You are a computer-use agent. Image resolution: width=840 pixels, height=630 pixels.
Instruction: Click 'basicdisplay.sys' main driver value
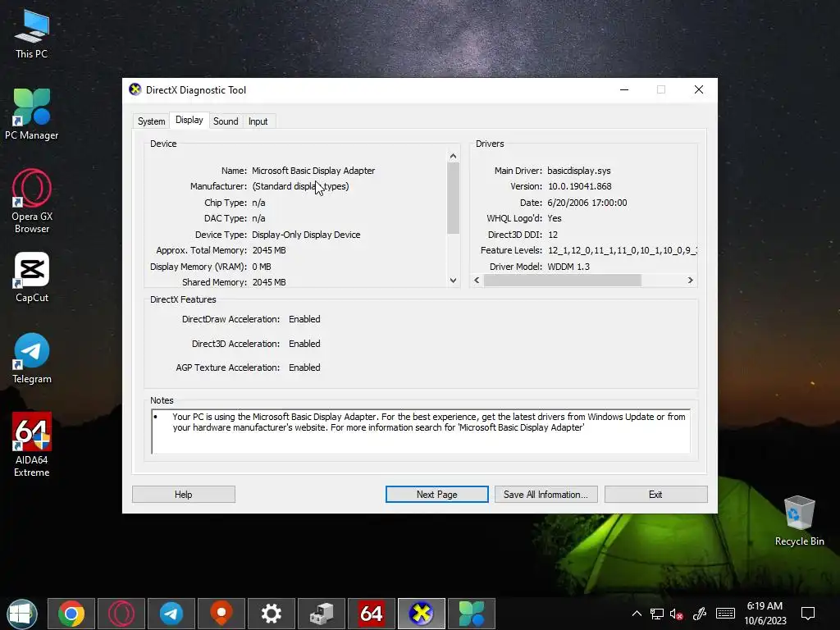click(579, 171)
